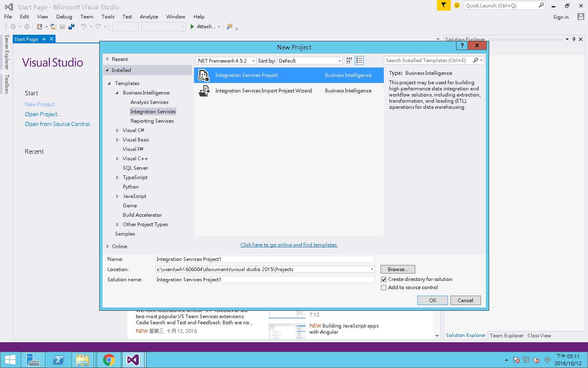588x368 pixels.
Task: Open the Tools menu
Action: pyautogui.click(x=108, y=16)
